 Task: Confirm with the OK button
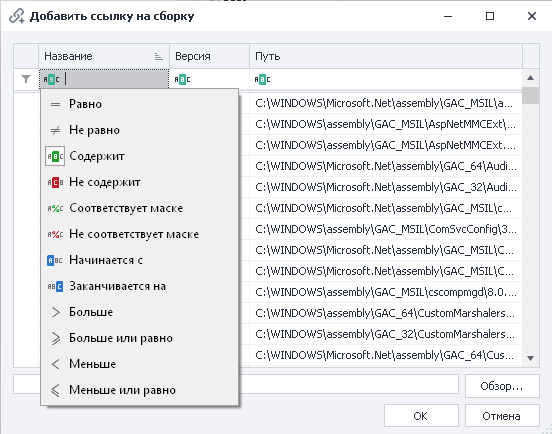pyautogui.click(x=421, y=416)
